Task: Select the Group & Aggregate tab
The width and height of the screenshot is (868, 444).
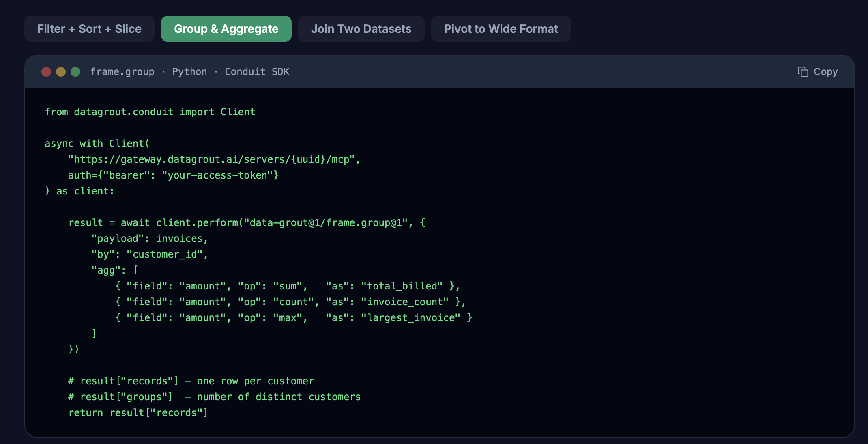Action: click(226, 29)
